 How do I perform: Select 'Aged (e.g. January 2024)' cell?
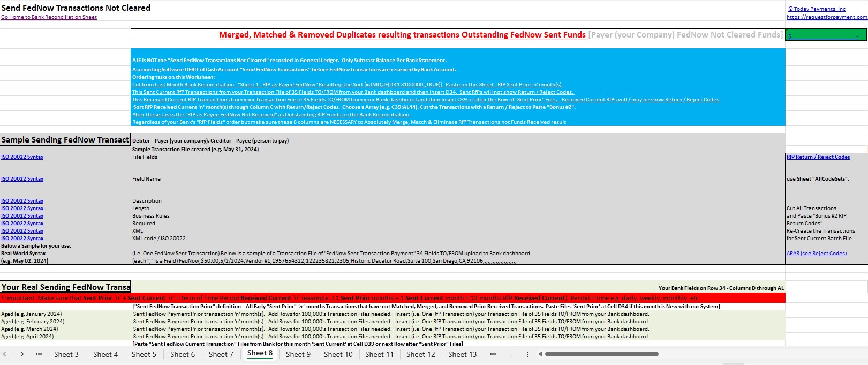[x=31, y=314]
